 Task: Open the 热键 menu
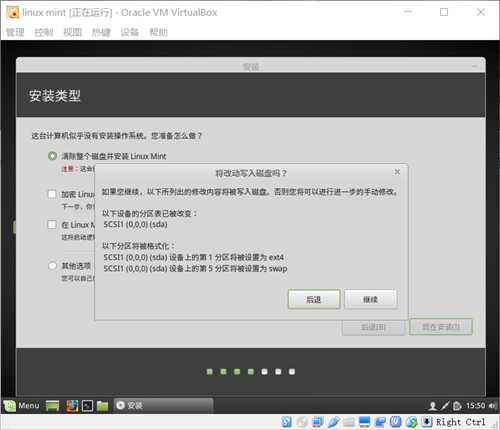[101, 32]
